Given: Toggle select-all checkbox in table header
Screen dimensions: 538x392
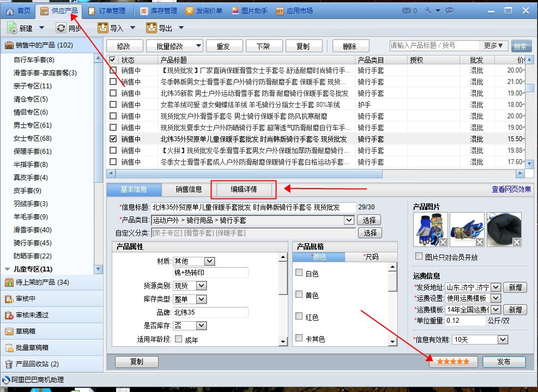Looking at the screenshot, I should point(112,60).
